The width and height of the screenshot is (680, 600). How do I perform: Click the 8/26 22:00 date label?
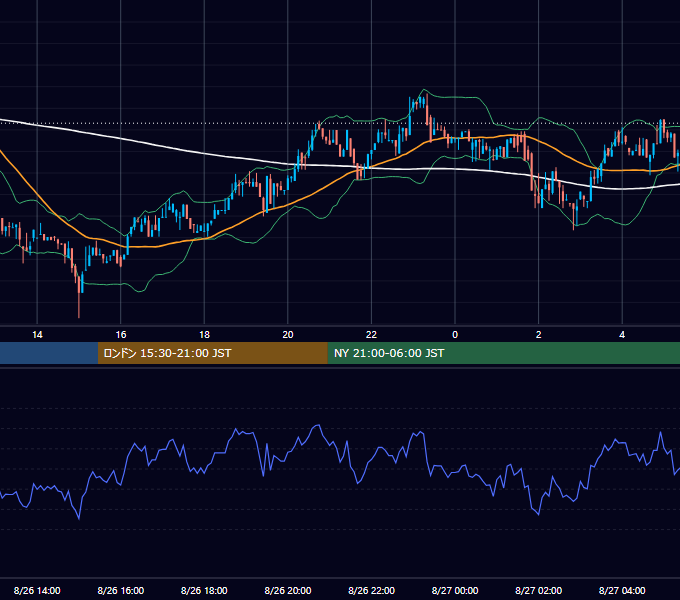coord(371,590)
